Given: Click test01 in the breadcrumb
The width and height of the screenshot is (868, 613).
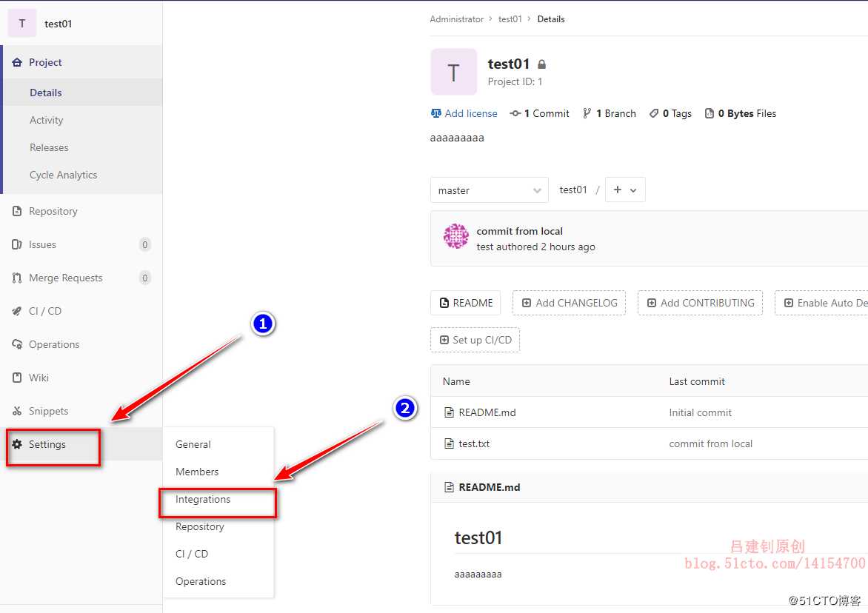Looking at the screenshot, I should coord(510,19).
